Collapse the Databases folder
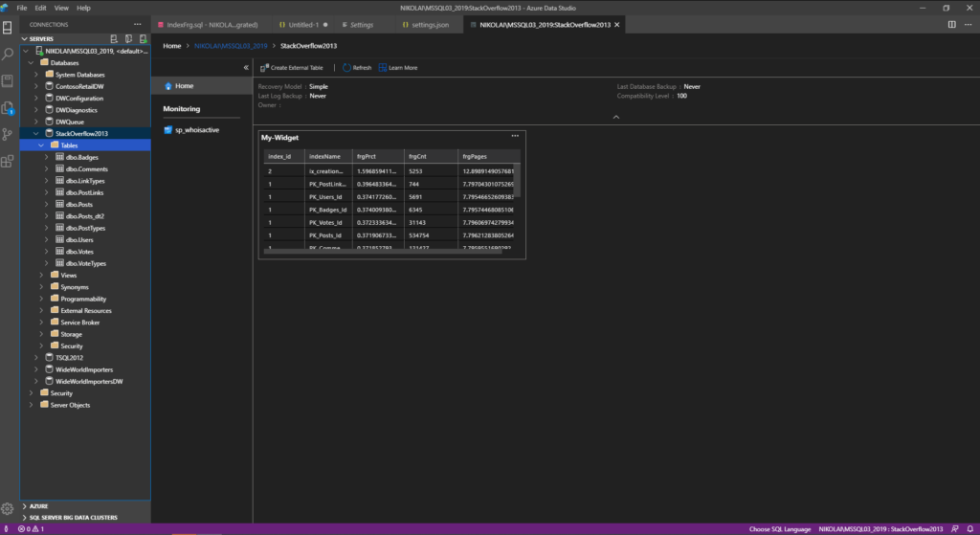 tap(31, 62)
